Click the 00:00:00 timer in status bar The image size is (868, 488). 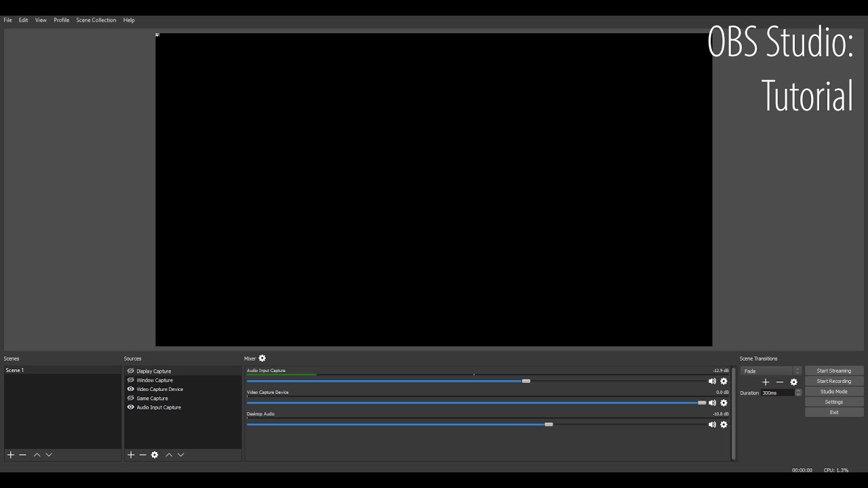802,470
